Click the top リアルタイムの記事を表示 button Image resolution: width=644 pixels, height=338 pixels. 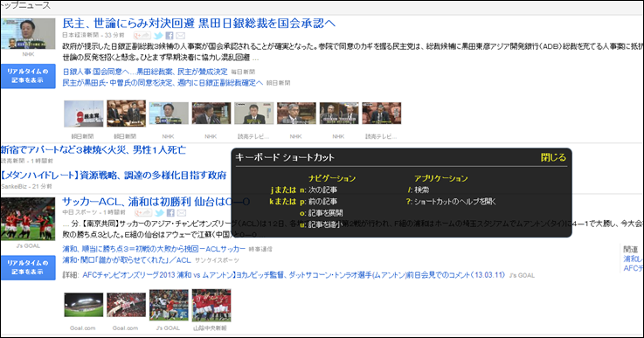point(28,76)
